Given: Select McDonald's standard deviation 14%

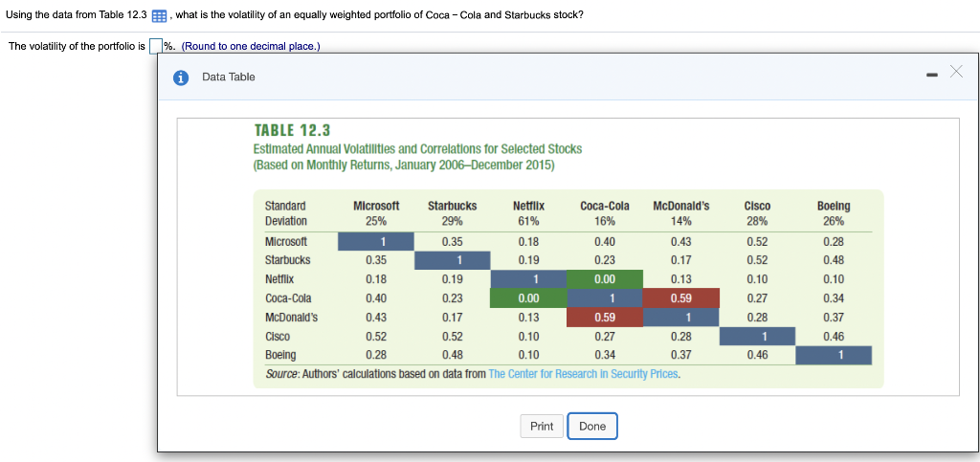Looking at the screenshot, I should click(681, 221).
